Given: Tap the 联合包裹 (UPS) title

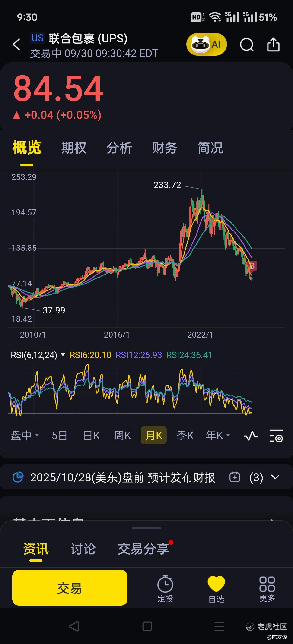Looking at the screenshot, I should click(x=88, y=38).
